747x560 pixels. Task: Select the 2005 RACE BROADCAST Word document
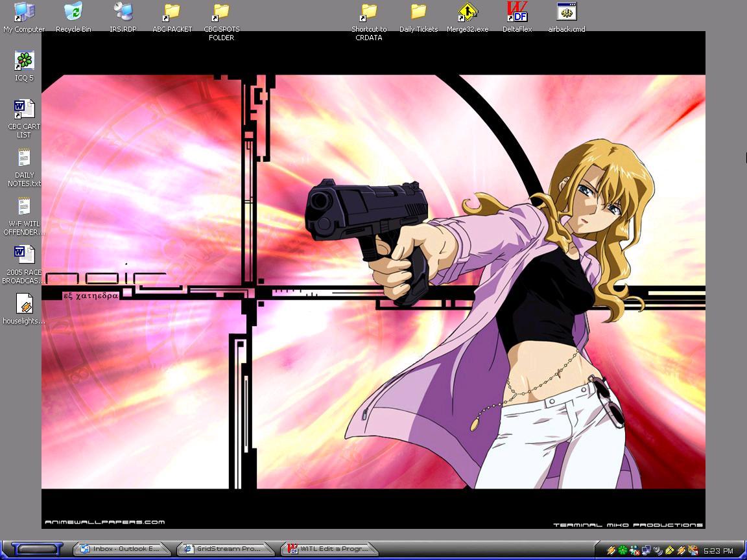pos(24,255)
